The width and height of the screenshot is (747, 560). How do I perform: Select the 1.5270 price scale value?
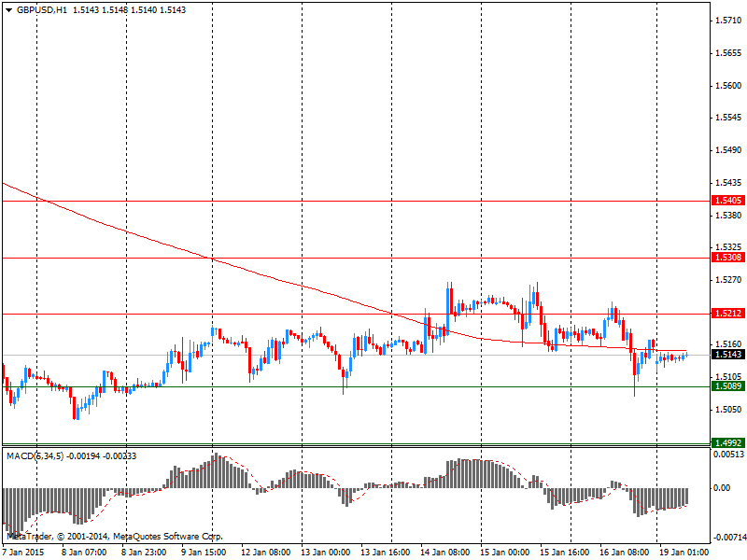click(729, 280)
